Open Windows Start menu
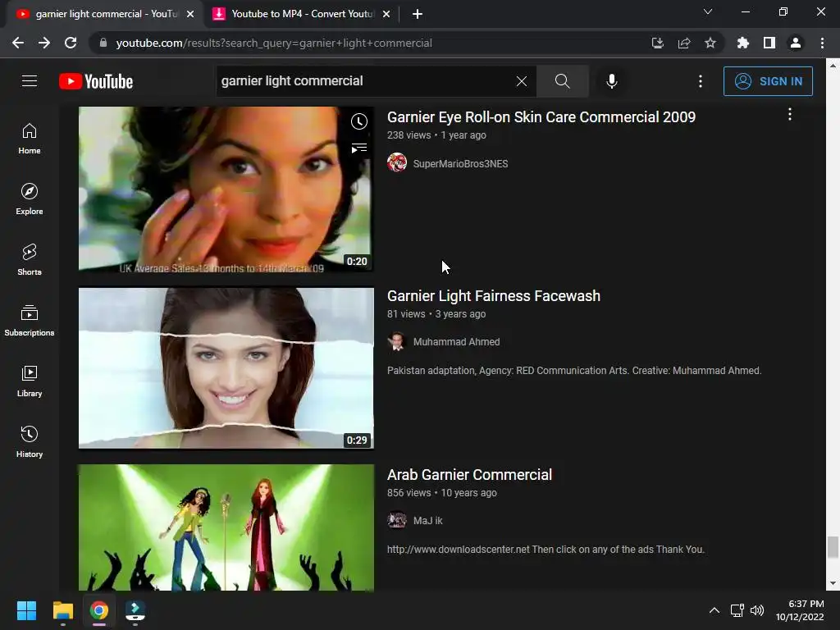The image size is (840, 630). [26, 610]
